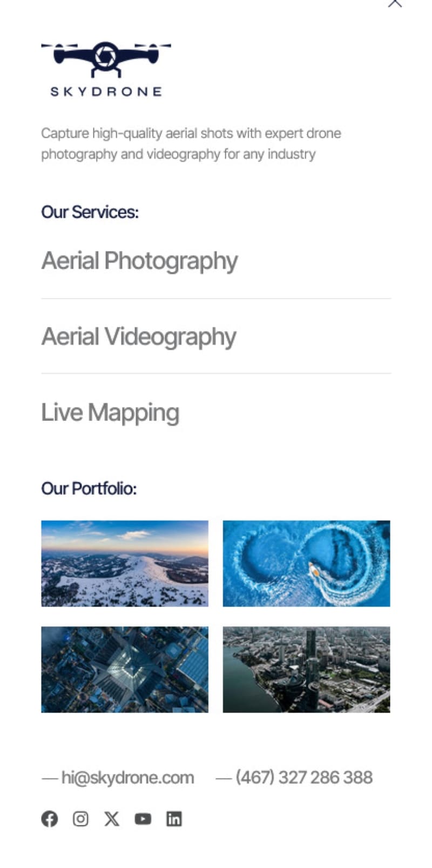Open the YouTube channel icon

143,819
